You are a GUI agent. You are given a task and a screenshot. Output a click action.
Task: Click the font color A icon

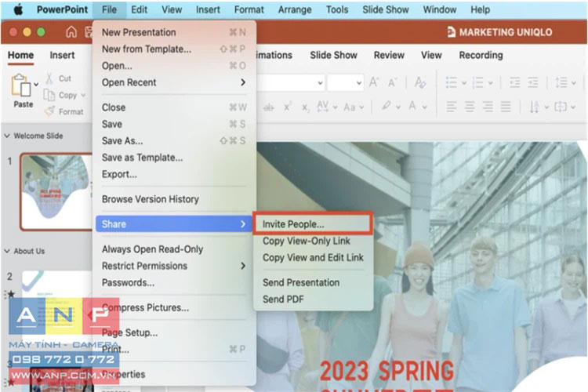412,106
